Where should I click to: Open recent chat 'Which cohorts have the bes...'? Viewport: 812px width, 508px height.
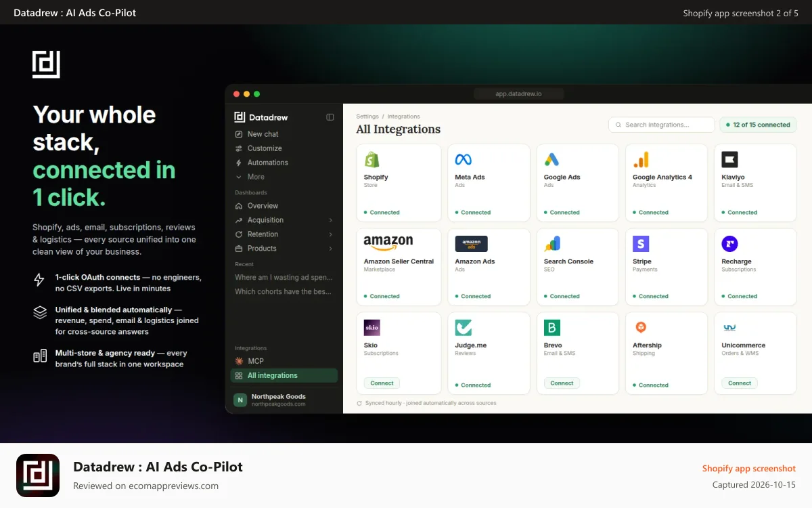point(284,292)
